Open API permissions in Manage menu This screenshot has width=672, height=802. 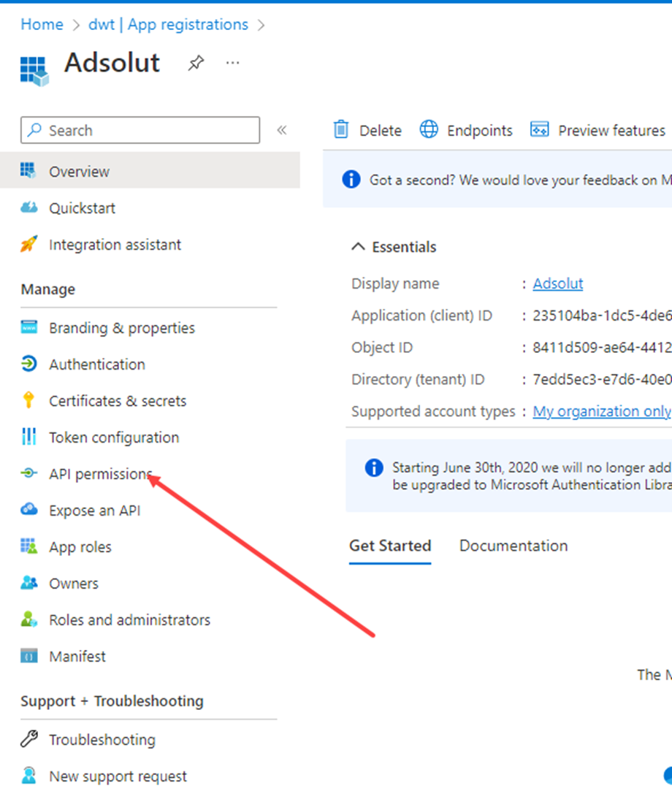pos(99,474)
